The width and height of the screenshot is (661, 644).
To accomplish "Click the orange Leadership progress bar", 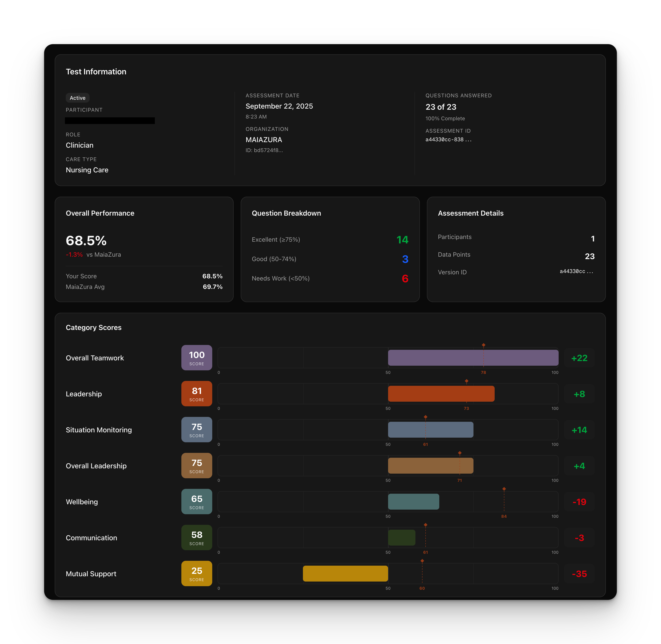I will (x=441, y=394).
